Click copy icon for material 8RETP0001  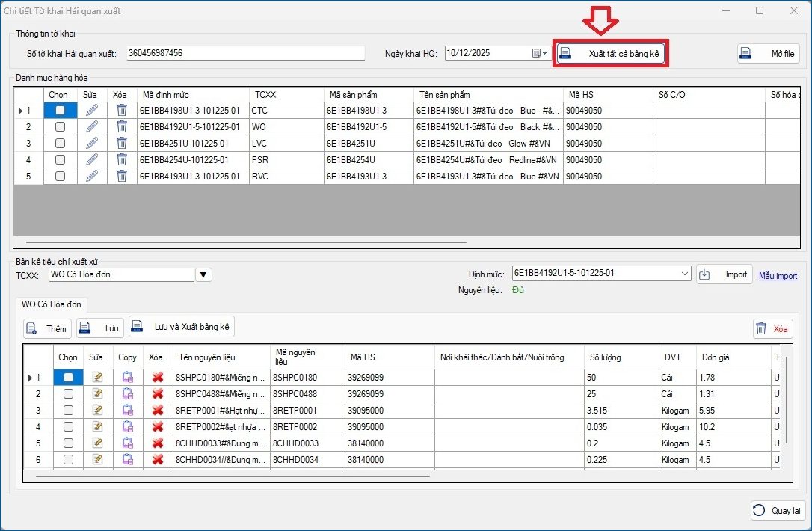point(127,411)
